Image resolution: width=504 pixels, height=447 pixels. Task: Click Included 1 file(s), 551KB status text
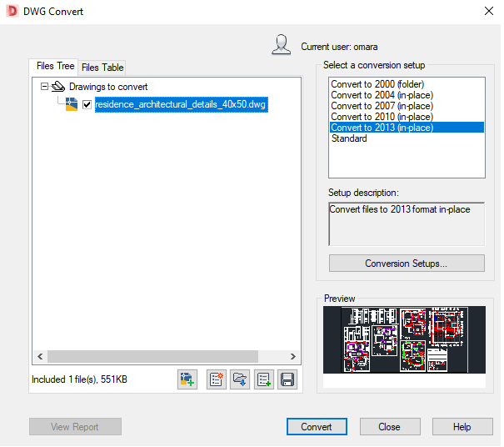pyautogui.click(x=79, y=379)
